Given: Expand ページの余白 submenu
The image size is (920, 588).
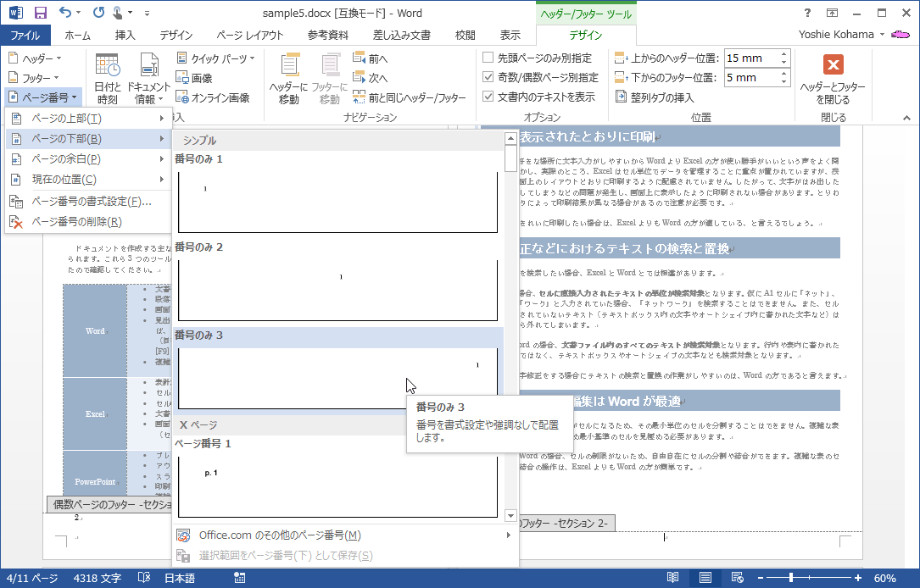Looking at the screenshot, I should click(x=88, y=159).
